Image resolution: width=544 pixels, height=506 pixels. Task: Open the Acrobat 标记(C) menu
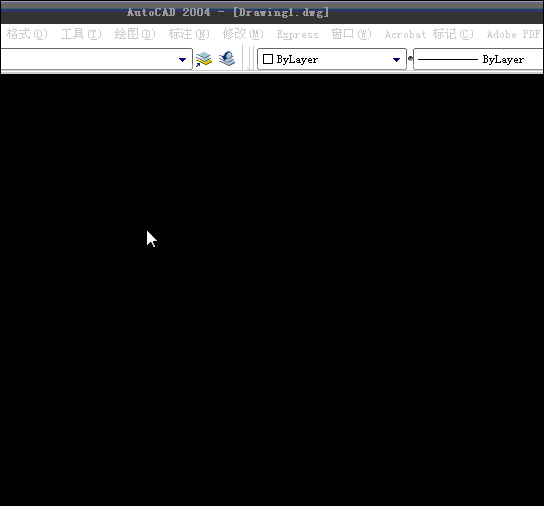(429, 34)
